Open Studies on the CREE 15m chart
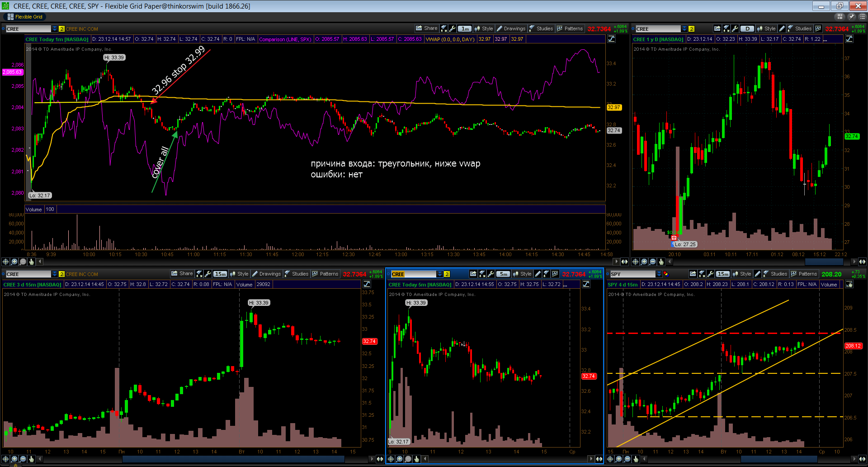The height and width of the screenshot is (467, 868). pos(296,274)
